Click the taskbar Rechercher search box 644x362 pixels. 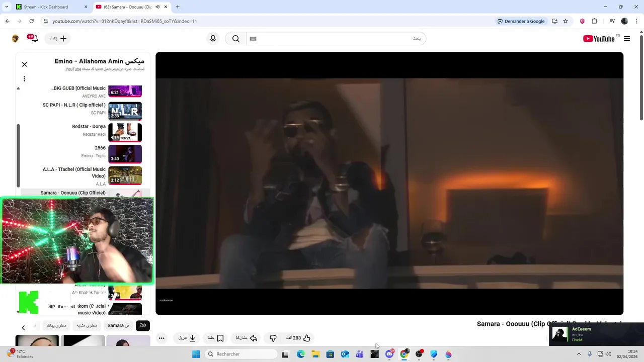[242, 354]
